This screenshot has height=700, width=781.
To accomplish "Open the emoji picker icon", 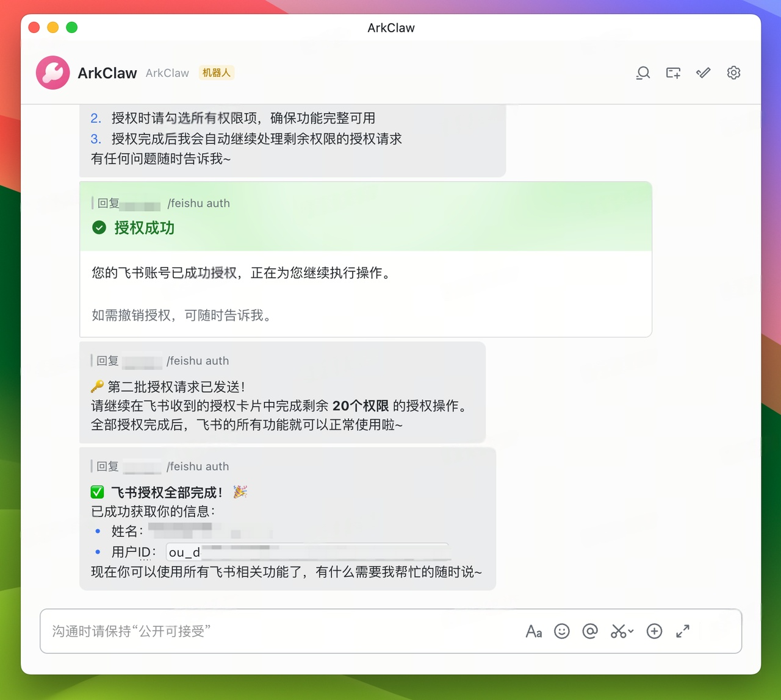I will (561, 632).
